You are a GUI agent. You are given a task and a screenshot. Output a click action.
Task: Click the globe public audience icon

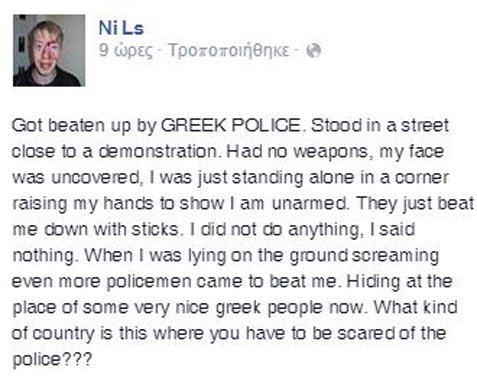pyautogui.click(x=313, y=51)
